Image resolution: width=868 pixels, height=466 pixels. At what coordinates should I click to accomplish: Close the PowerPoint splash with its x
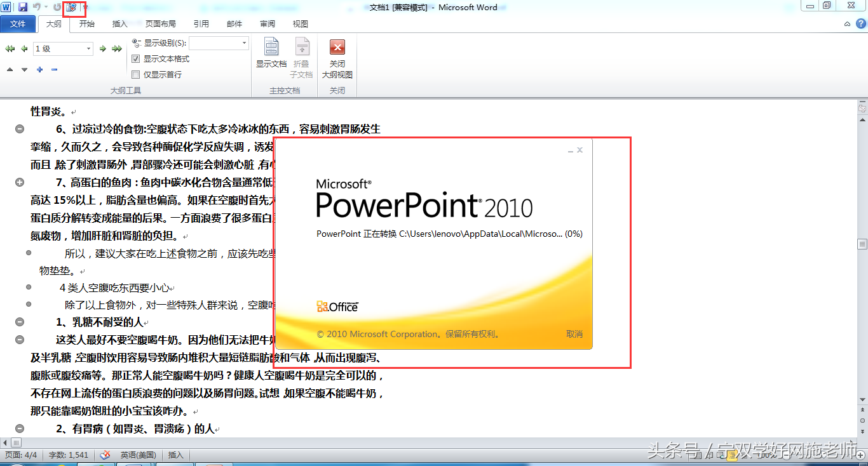pos(580,150)
